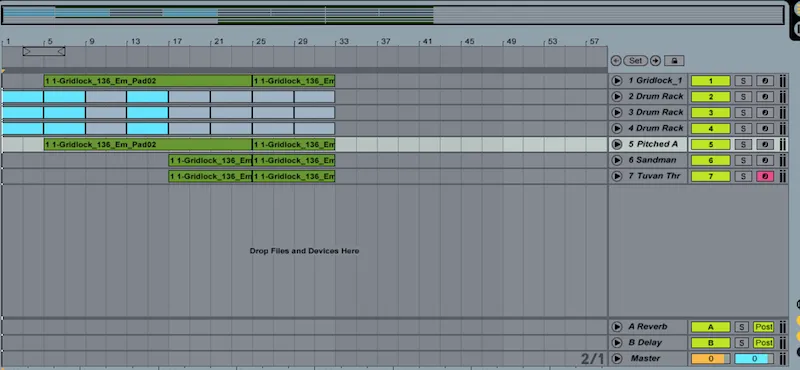Arm the 5 Pitched A track
The height and width of the screenshot is (370, 800).
(x=765, y=144)
